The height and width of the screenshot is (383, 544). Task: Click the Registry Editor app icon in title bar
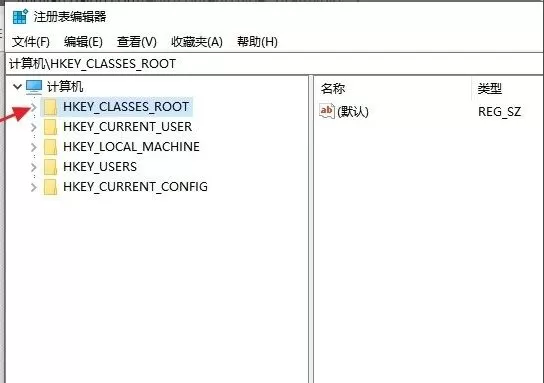tap(20, 16)
